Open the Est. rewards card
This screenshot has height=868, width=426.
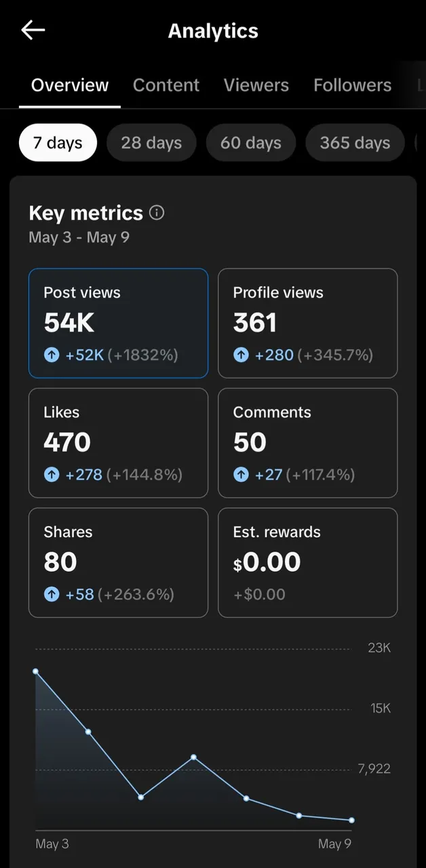(x=308, y=563)
